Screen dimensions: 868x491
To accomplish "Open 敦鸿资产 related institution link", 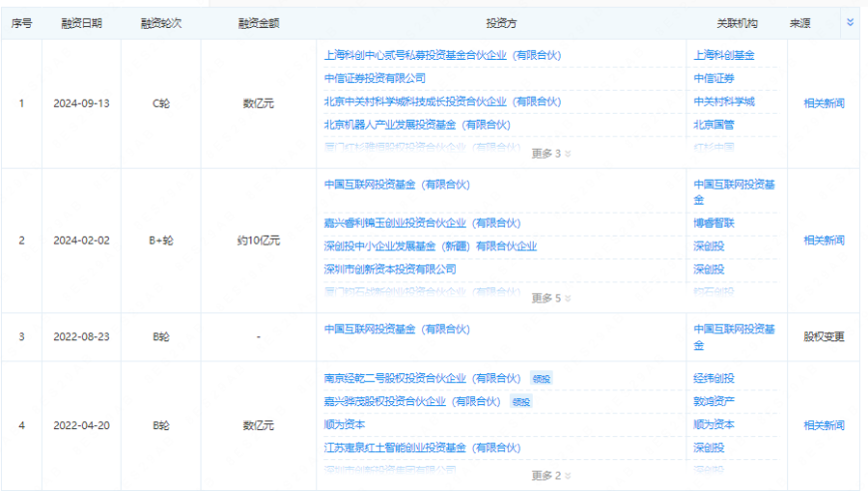I will click(x=714, y=401).
